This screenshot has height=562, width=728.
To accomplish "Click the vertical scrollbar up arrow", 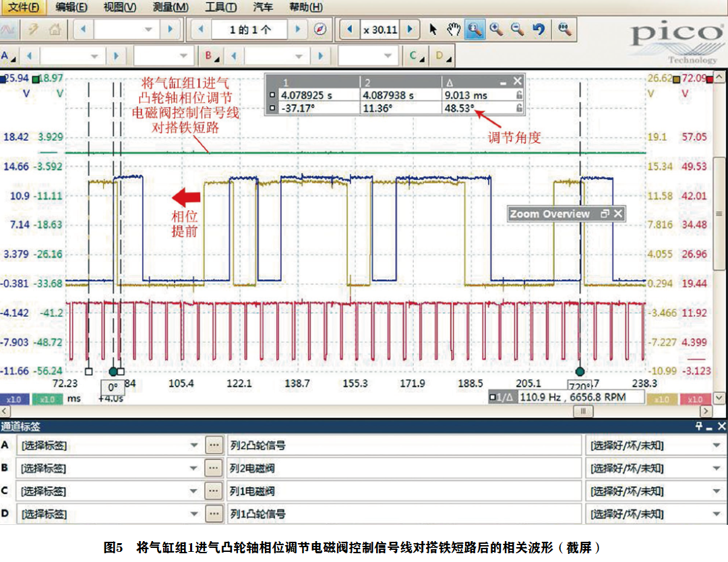I will [x=719, y=77].
